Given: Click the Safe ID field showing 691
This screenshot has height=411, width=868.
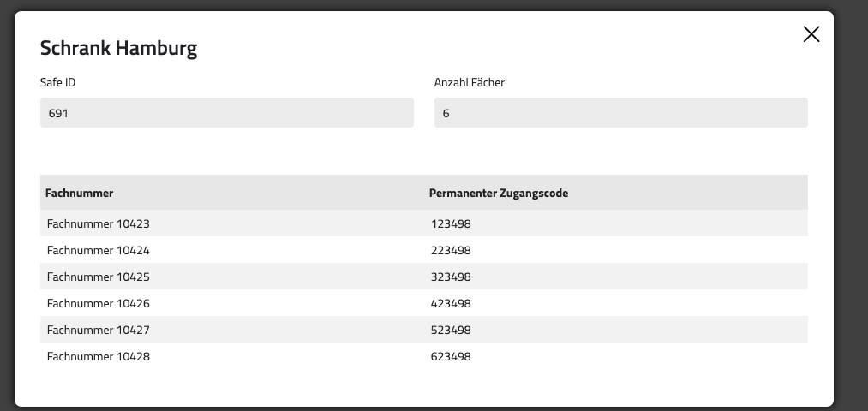Looking at the screenshot, I should [x=226, y=112].
